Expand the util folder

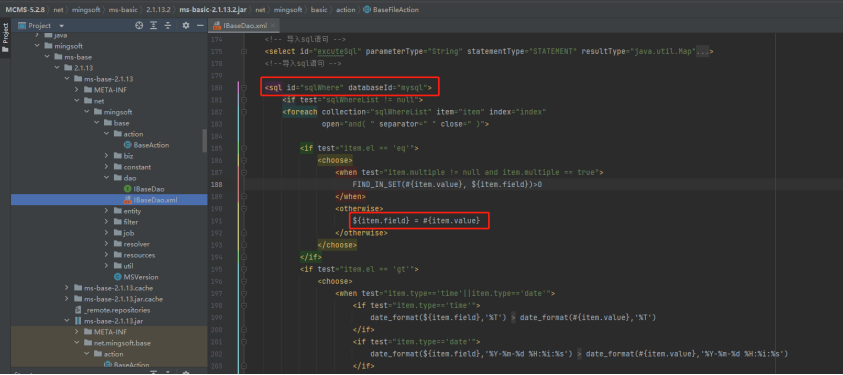(106, 266)
